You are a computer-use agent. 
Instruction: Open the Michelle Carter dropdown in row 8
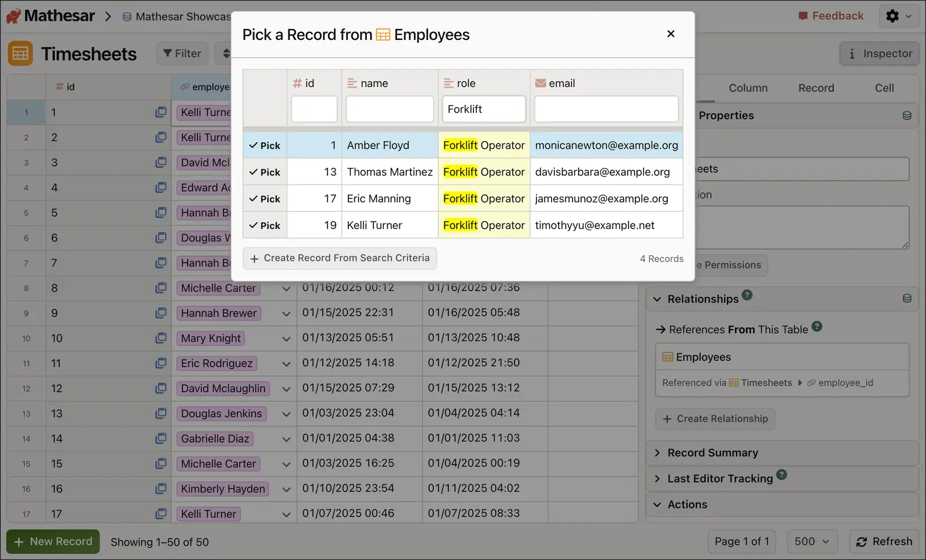pos(286,289)
